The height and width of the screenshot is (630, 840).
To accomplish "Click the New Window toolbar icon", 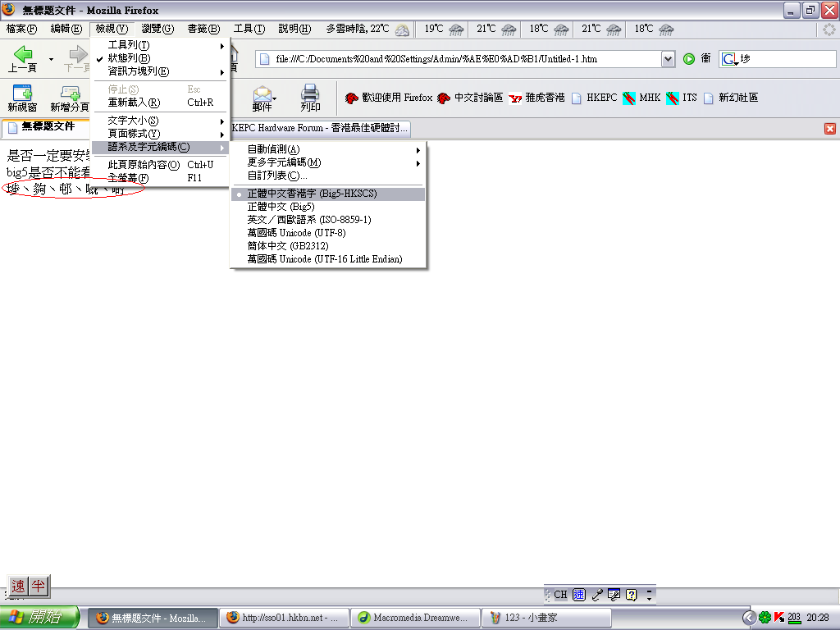I will [22, 98].
